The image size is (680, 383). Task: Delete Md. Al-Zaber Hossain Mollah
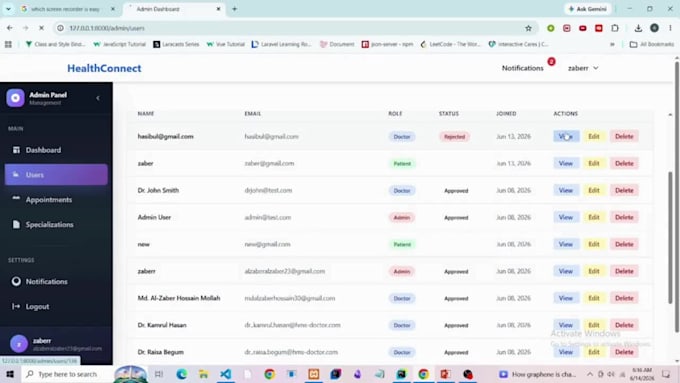point(624,298)
